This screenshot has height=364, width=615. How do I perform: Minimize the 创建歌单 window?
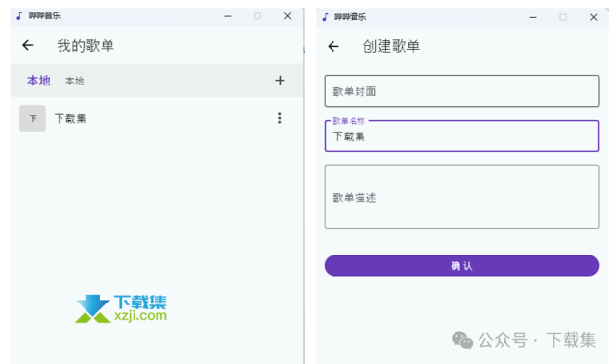[533, 17]
